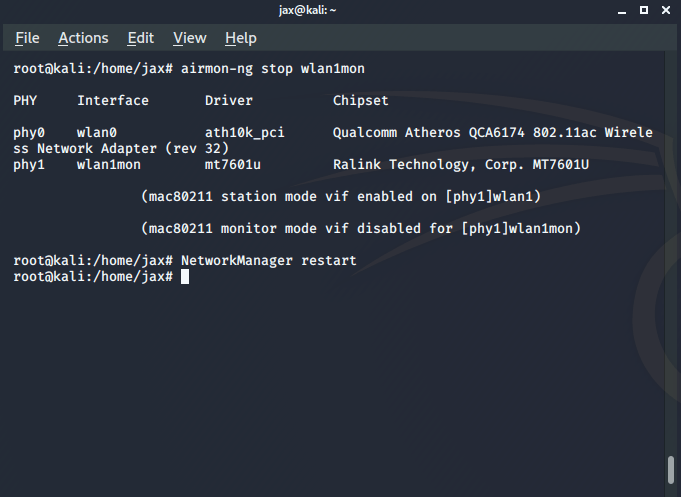The height and width of the screenshot is (497, 681).
Task: Click the 'NetworkManager restart' command text
Action: coord(268,261)
